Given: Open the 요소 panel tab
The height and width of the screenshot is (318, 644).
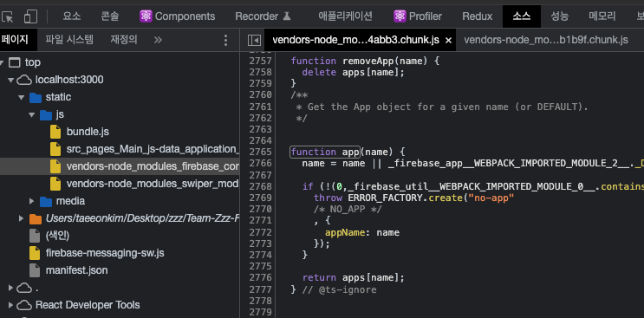Looking at the screenshot, I should tap(71, 16).
